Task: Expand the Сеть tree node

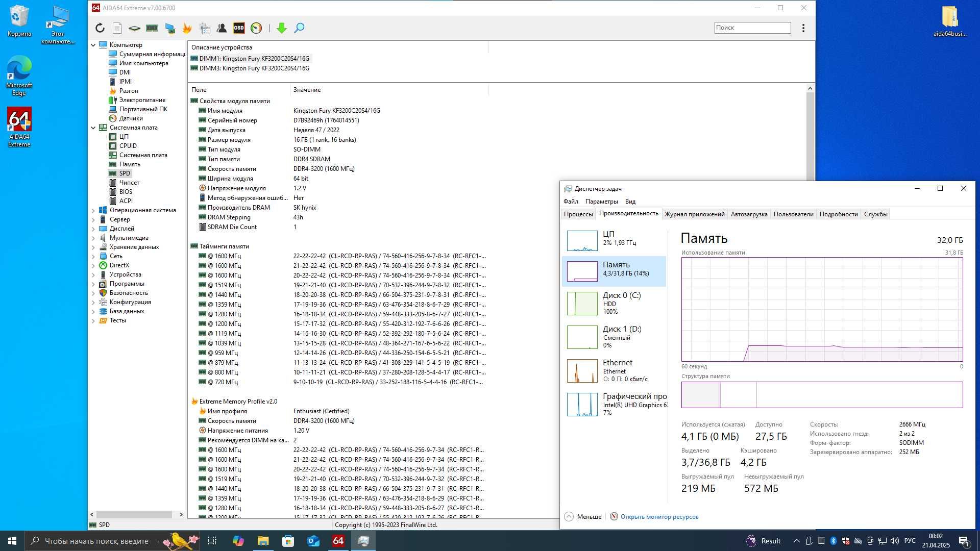Action: tap(93, 256)
